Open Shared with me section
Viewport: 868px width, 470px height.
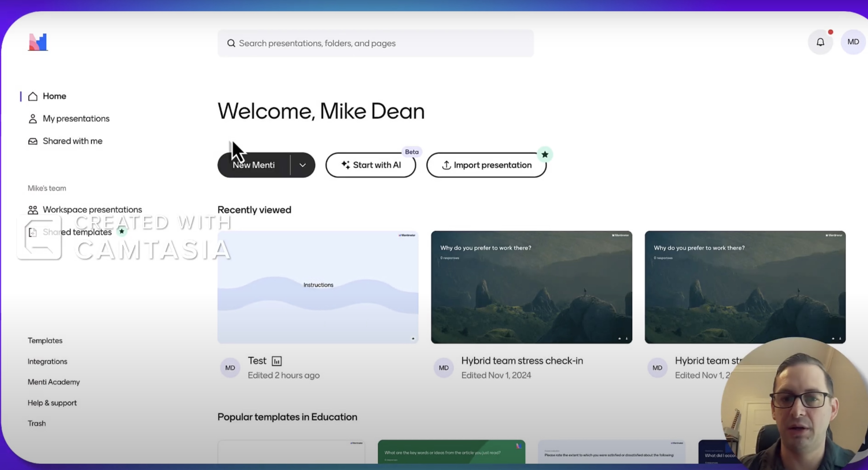[x=72, y=141]
